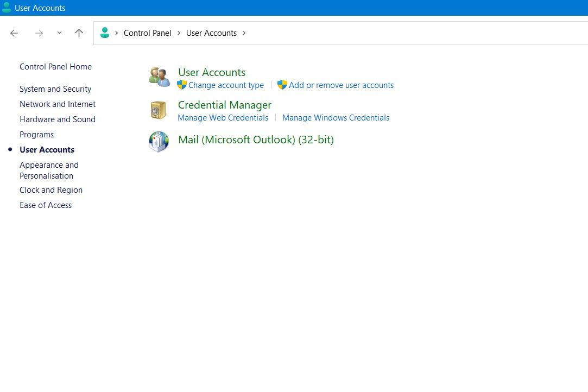
Task: Expand chevron after Control Panel breadcrumb
Action: (179, 33)
